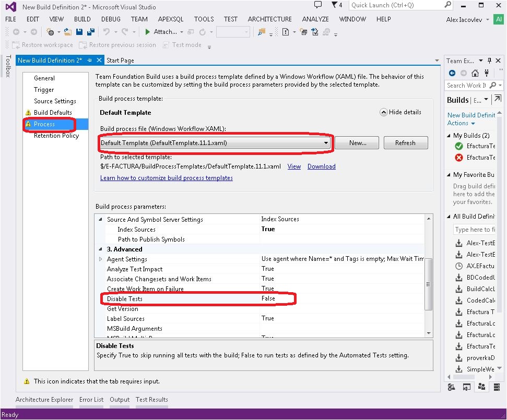Collapse template details via Hide details toggle
The image size is (507, 420).
click(x=400, y=112)
